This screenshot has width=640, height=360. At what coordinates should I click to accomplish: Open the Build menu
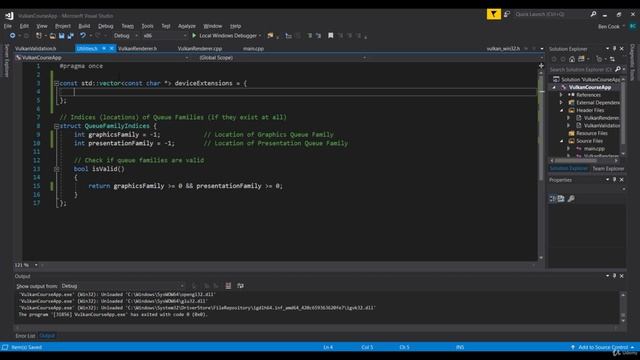[84, 26]
